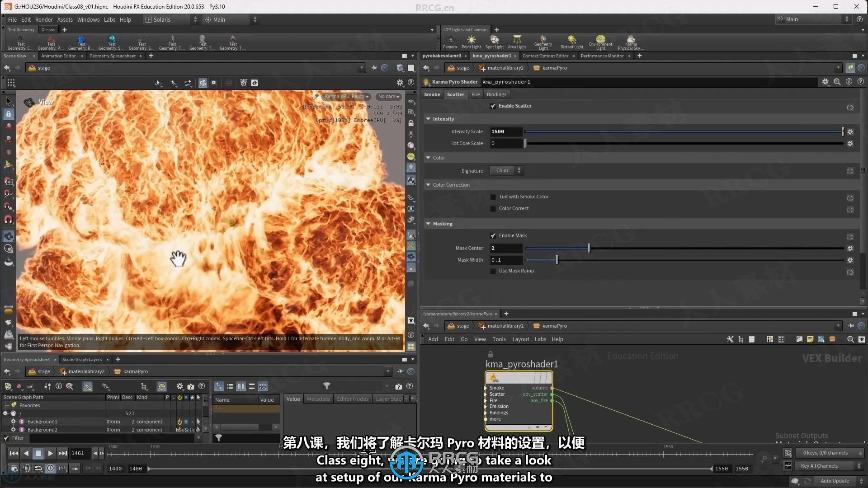Viewport: 868px width, 488px height.
Task: Add a Point Light from the shelf
Action: (x=471, y=42)
